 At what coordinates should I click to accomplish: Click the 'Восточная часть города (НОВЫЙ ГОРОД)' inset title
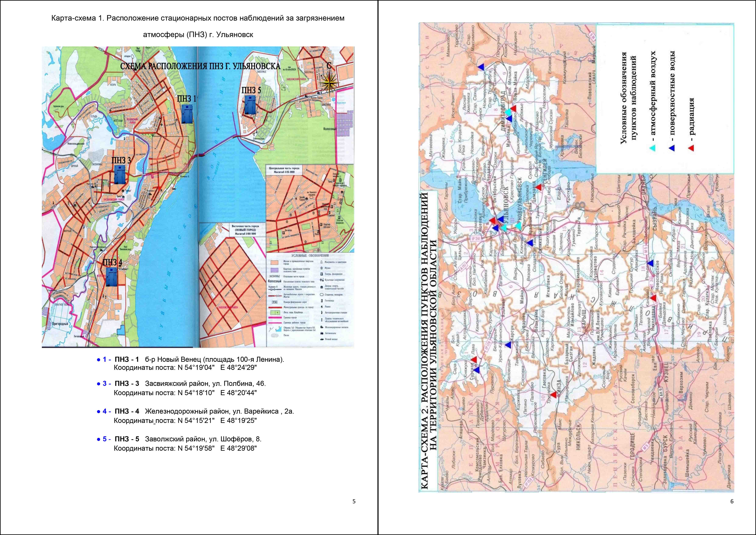[245, 230]
